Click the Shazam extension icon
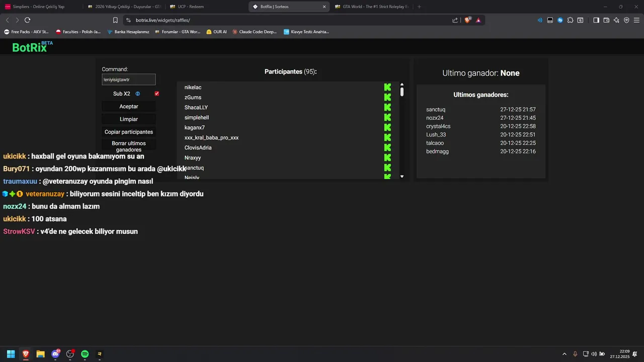 (x=560, y=20)
